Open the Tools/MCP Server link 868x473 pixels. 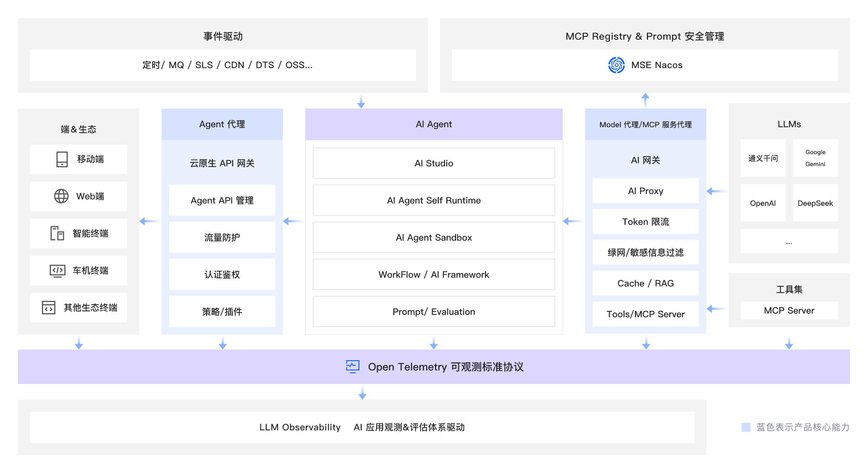[x=645, y=314]
